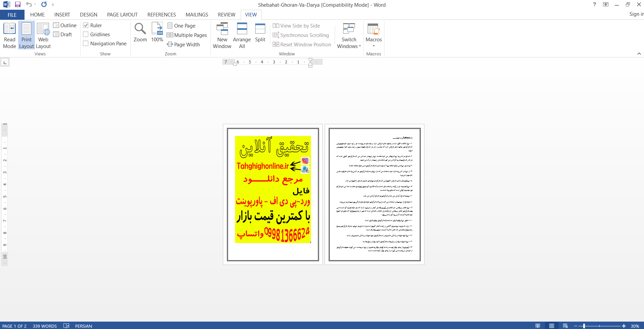Open the FILE tab
This screenshot has height=329, width=644.
(x=12, y=15)
